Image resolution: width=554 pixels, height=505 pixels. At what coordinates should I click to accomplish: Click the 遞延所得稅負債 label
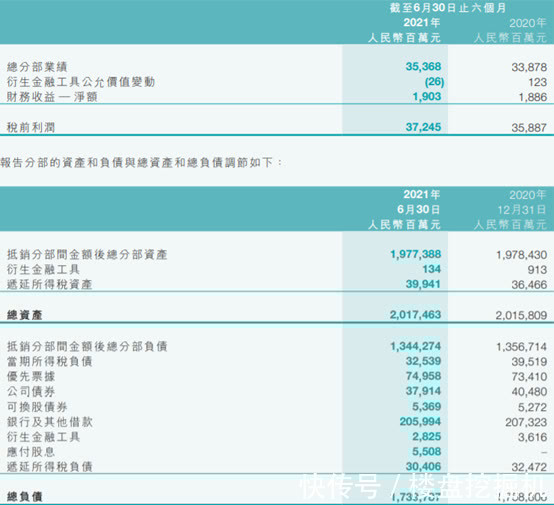pos(49,467)
